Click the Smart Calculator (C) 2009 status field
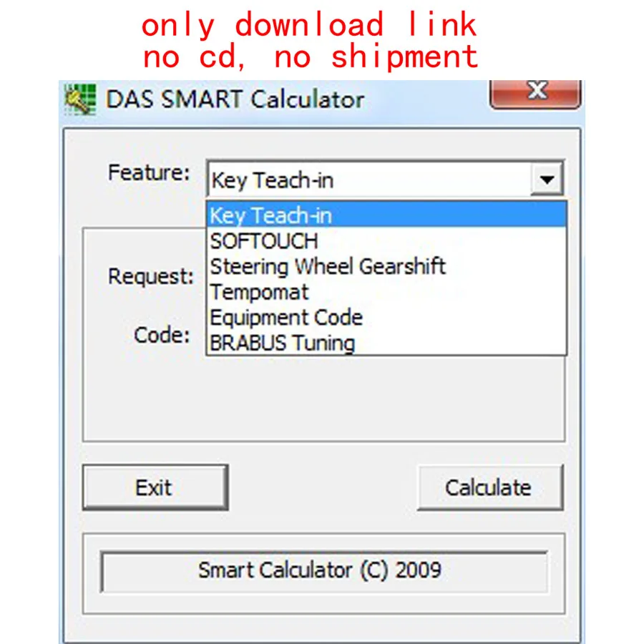 pyautogui.click(x=323, y=571)
